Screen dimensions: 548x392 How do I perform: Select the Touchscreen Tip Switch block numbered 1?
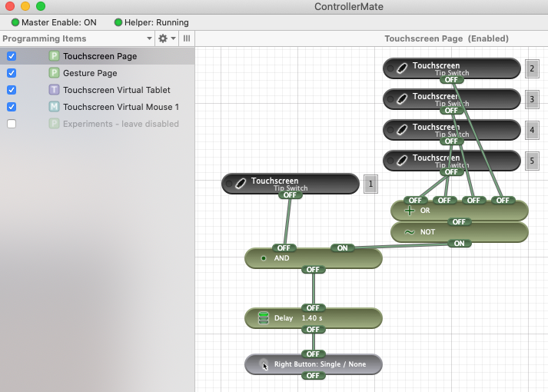[x=291, y=183]
